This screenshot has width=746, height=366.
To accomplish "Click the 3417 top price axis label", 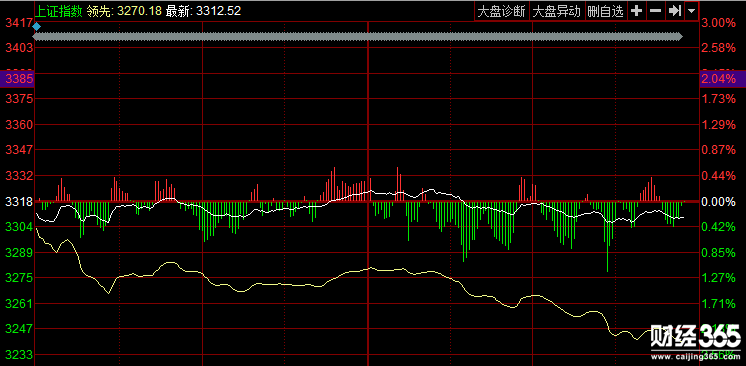I will click(x=18, y=23).
